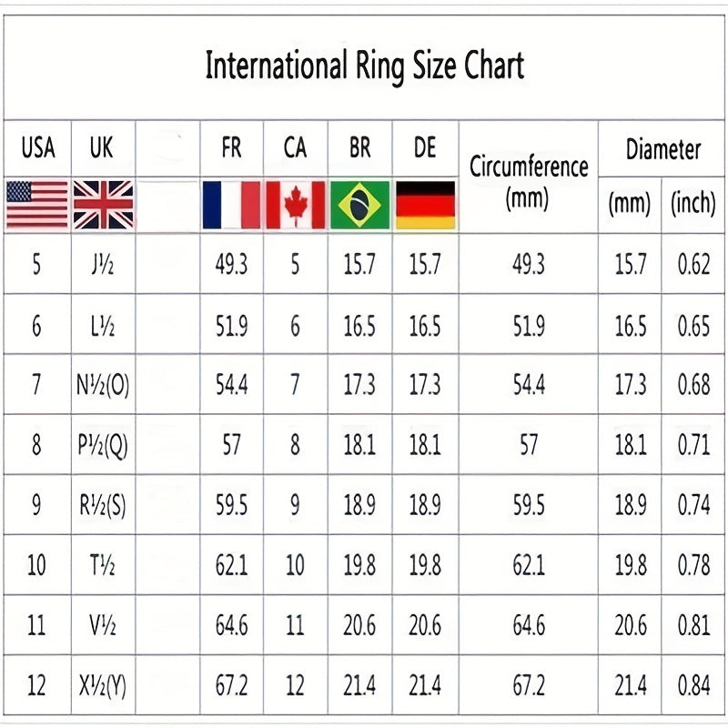This screenshot has height=728, width=728.
Task: Click the FR column header label
Action: pyautogui.click(x=231, y=147)
